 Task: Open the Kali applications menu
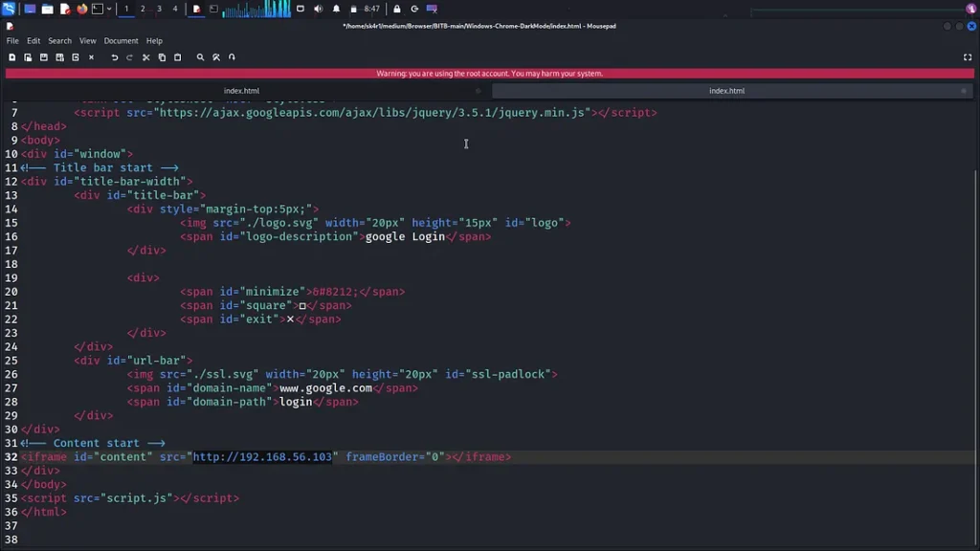click(9, 9)
